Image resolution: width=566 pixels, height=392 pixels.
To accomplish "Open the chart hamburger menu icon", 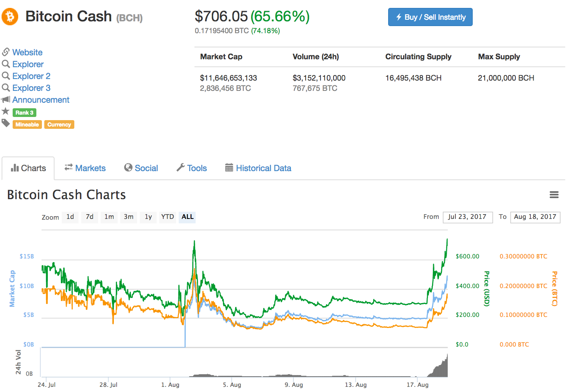I will pos(554,195).
